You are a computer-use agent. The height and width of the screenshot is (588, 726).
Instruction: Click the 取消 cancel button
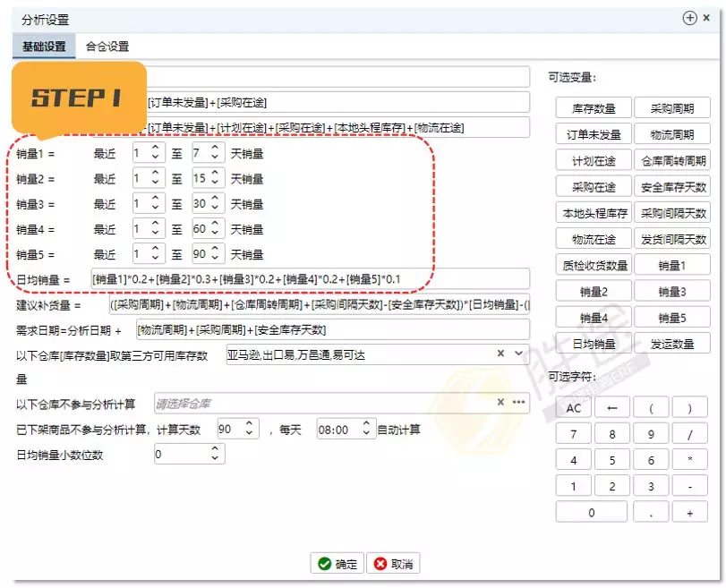[391, 563]
